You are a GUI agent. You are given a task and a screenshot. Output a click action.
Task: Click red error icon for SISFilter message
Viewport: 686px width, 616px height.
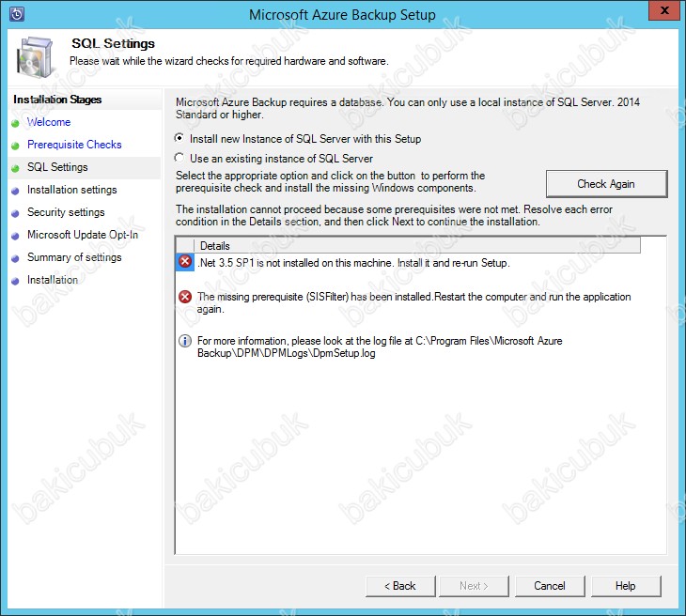185,297
